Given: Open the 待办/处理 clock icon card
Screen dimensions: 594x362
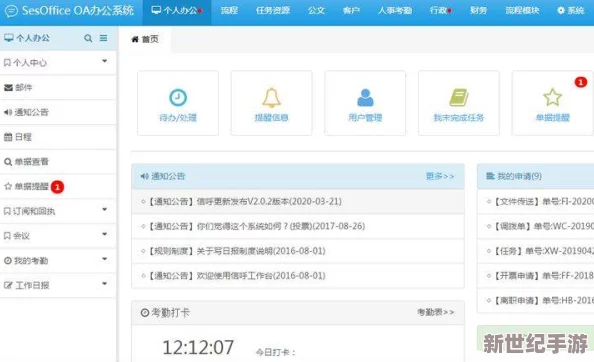Looking at the screenshot, I should pos(178,103).
